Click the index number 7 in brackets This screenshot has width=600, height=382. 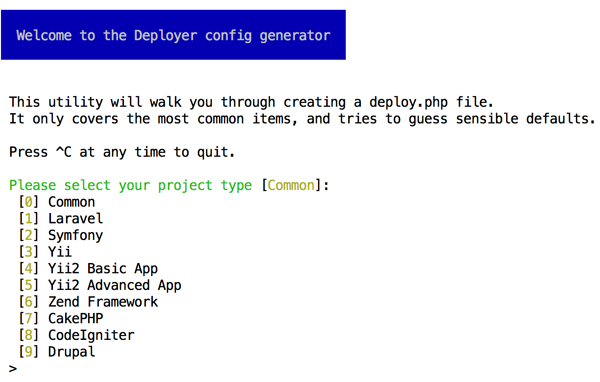[x=29, y=318]
